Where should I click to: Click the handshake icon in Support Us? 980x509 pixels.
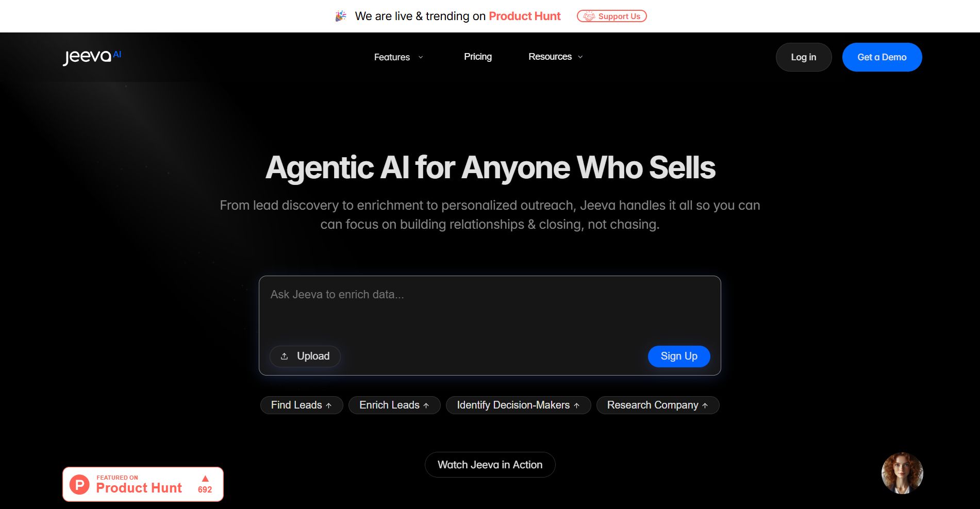coord(589,16)
